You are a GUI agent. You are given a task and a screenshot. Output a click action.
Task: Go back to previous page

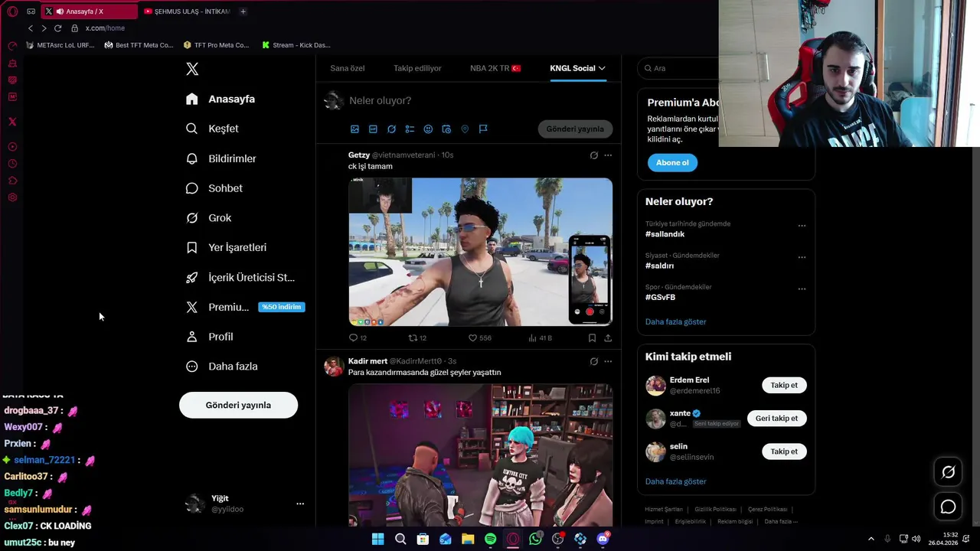tap(31, 28)
